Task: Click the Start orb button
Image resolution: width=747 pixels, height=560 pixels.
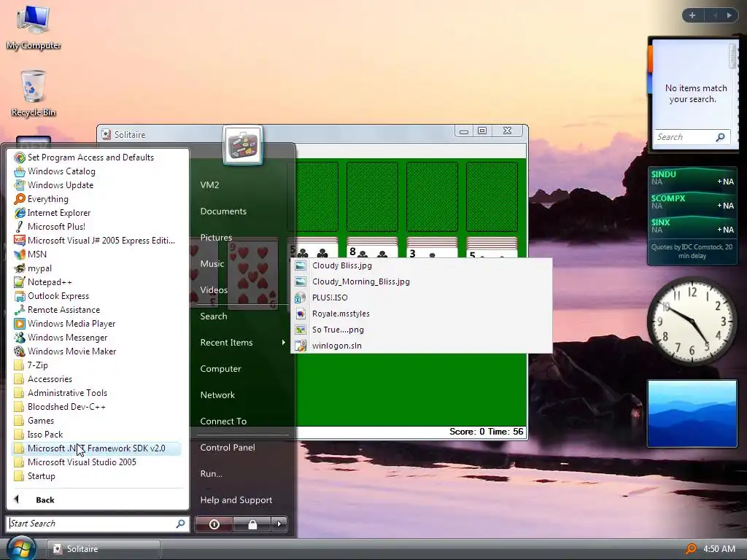Action: tap(21, 548)
